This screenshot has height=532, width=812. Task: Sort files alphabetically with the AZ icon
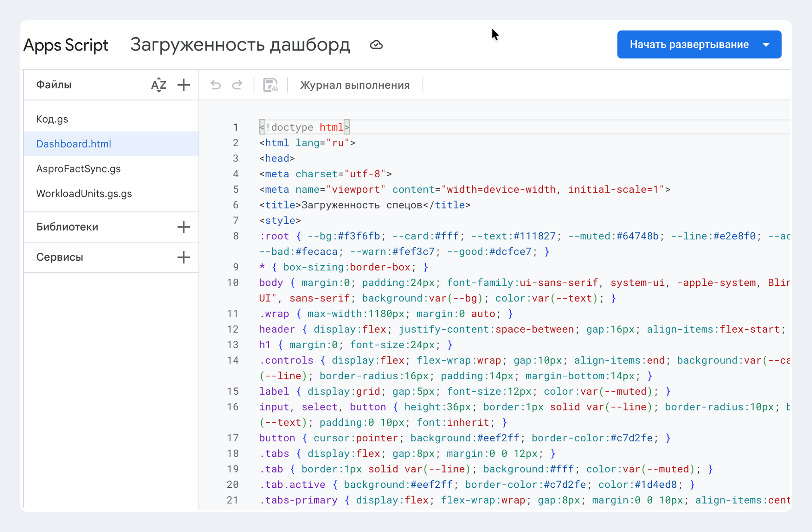(159, 85)
